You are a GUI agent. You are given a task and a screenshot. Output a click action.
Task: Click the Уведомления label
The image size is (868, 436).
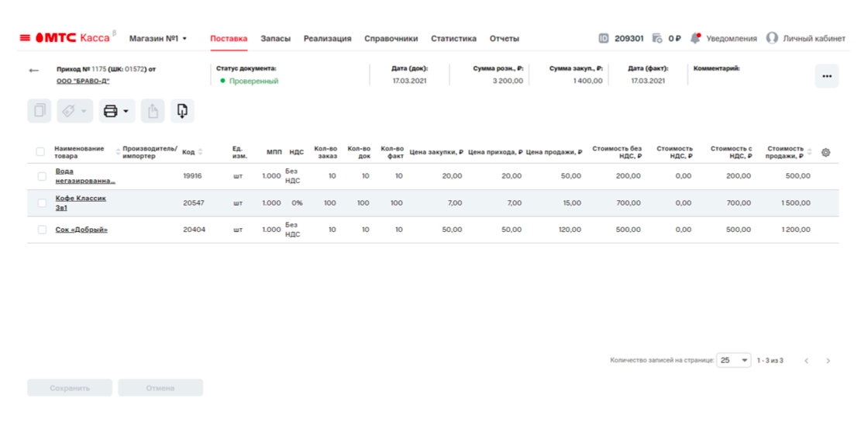click(x=732, y=38)
